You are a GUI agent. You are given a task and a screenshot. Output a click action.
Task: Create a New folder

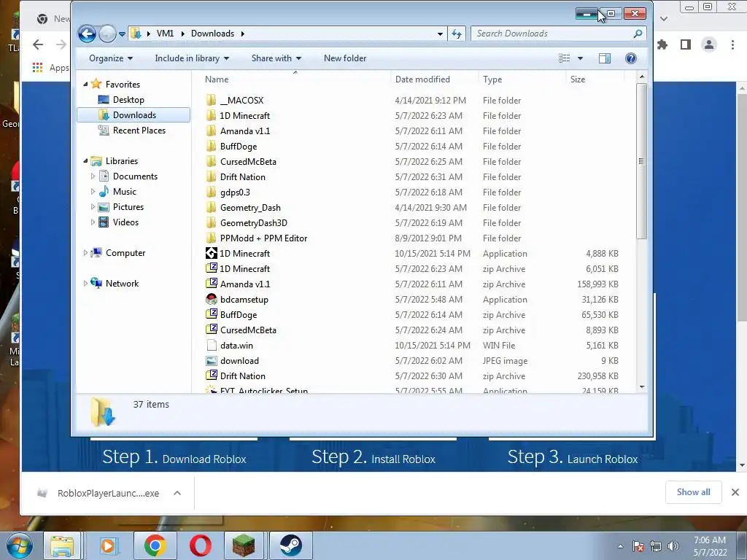coord(345,58)
